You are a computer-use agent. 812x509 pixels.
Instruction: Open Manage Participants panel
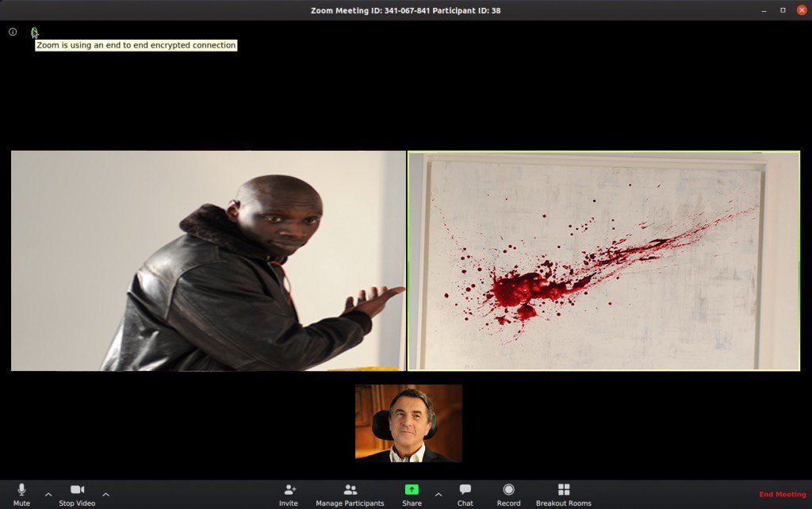click(350, 495)
